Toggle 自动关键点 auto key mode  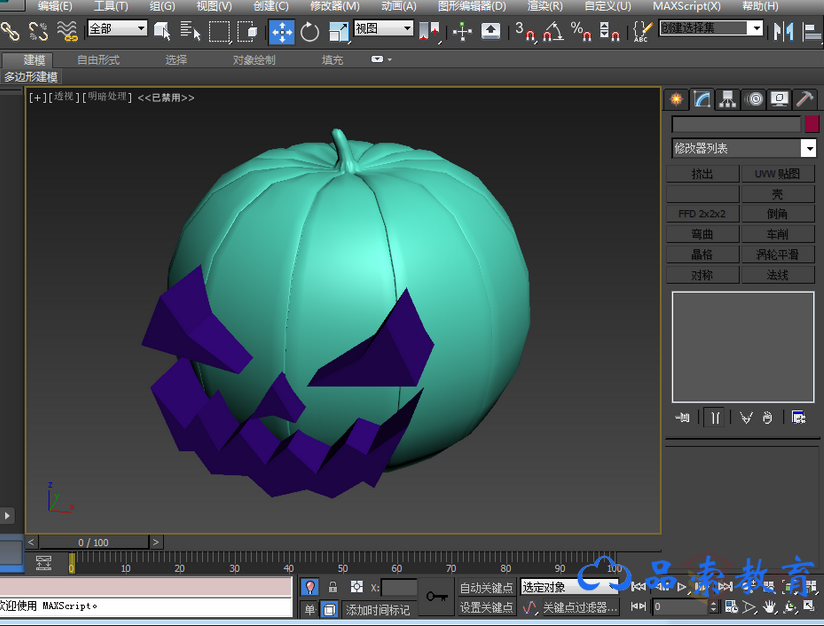click(x=486, y=588)
